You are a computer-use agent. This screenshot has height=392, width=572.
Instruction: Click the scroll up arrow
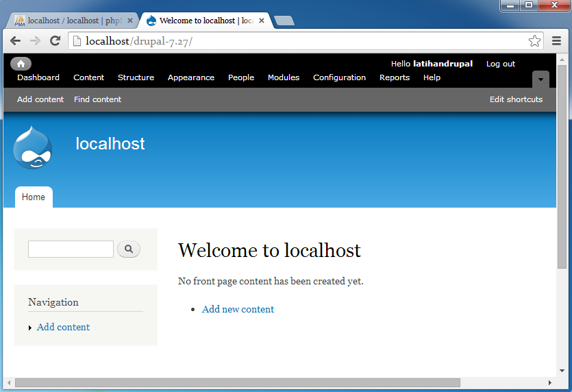coord(562,59)
